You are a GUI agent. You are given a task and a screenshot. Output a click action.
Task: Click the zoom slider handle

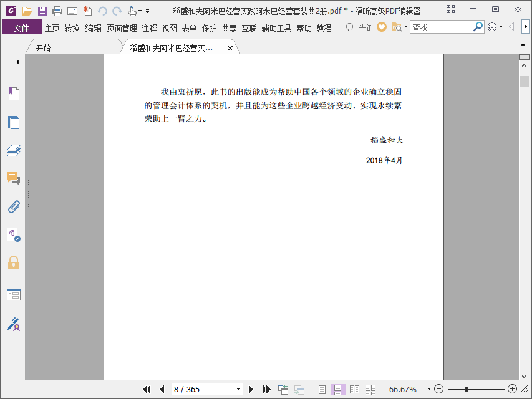(x=467, y=389)
